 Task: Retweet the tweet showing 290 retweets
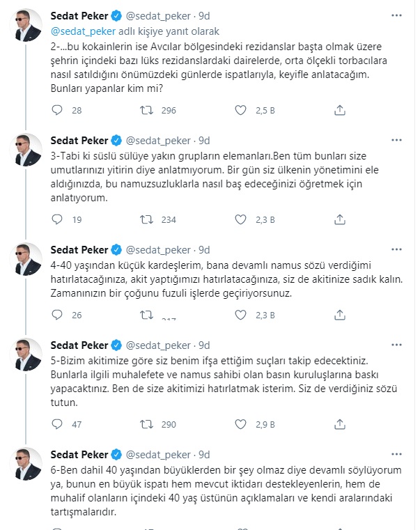147,424
